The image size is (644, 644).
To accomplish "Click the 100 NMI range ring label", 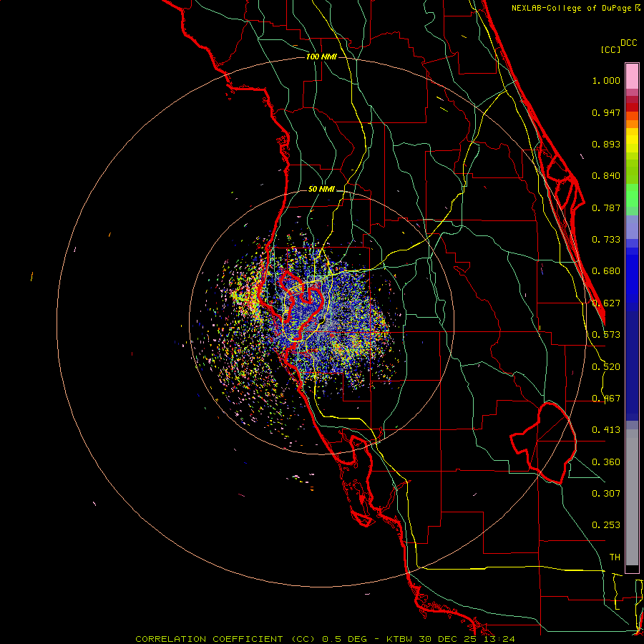I will pyautogui.click(x=321, y=57).
